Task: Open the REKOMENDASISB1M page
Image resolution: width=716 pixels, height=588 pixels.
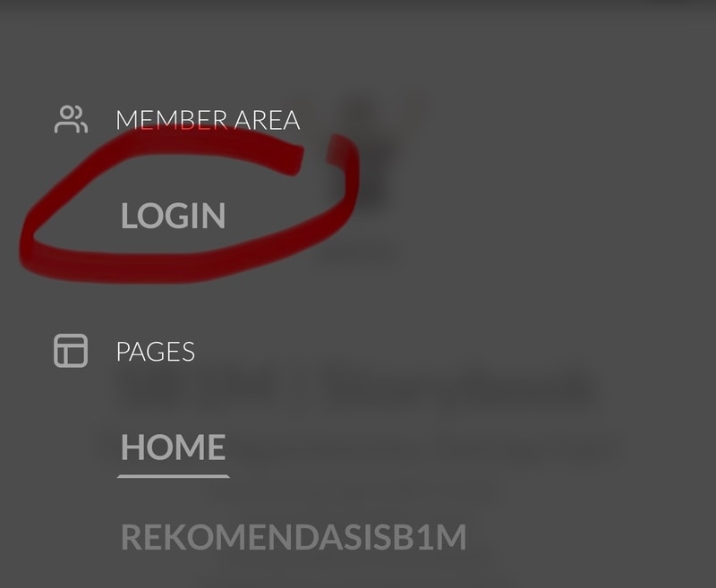Action: tap(294, 537)
